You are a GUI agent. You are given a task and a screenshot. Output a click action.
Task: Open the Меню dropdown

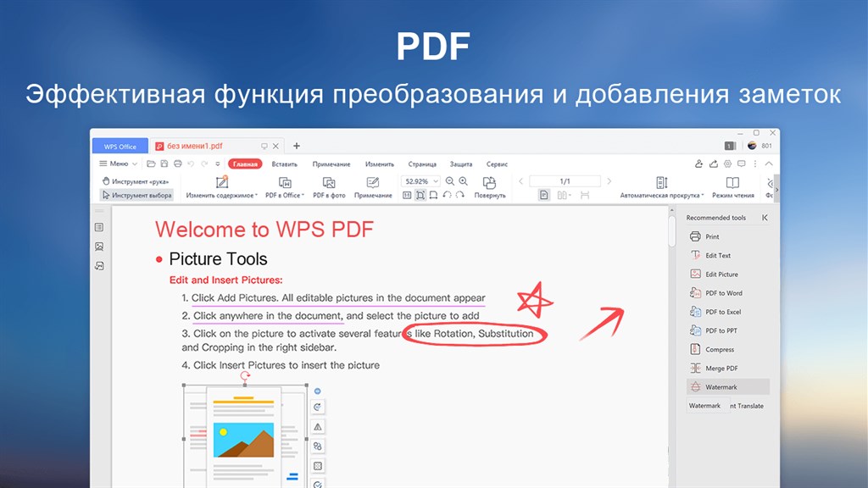(x=118, y=164)
